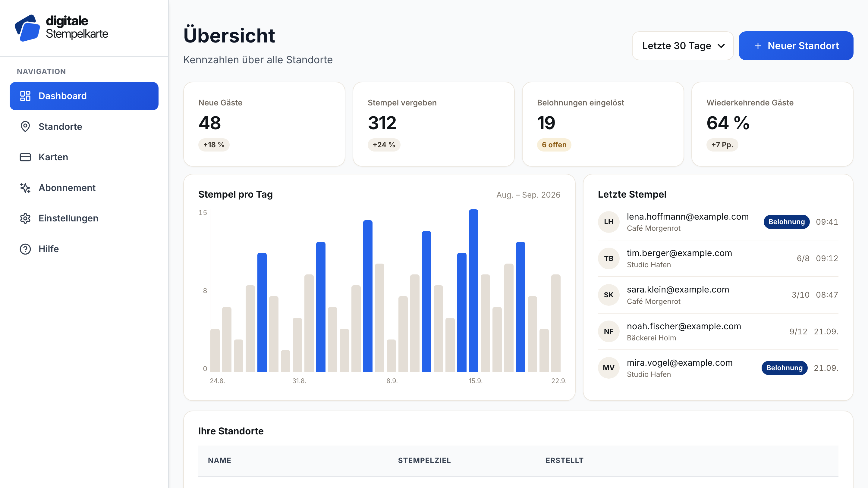Click the STEMPELZIEL column header

coord(424,460)
